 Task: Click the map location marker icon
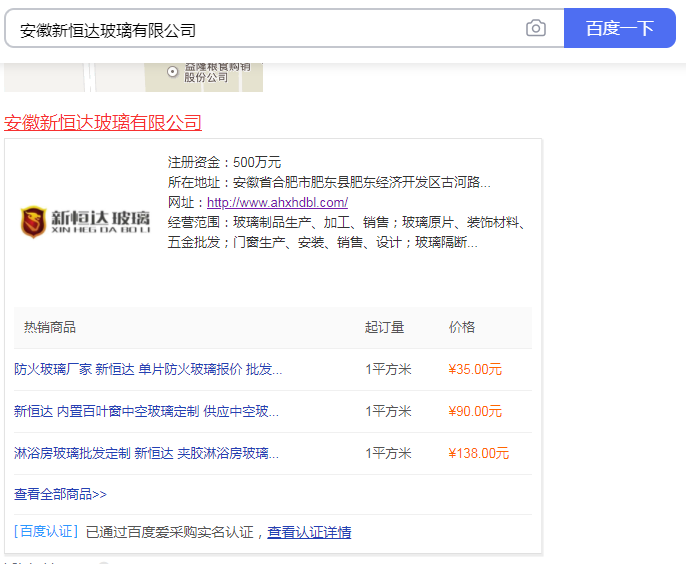pyautogui.click(x=172, y=71)
